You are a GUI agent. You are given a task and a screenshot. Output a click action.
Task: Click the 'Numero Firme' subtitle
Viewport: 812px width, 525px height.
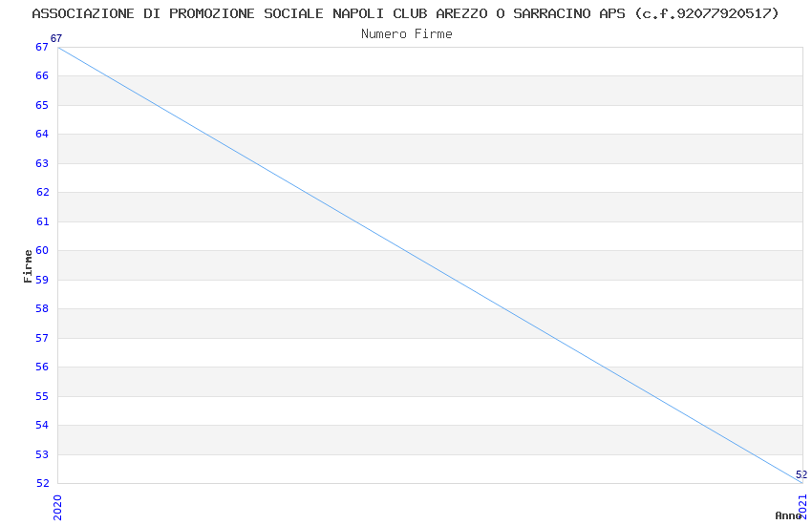coord(407,34)
